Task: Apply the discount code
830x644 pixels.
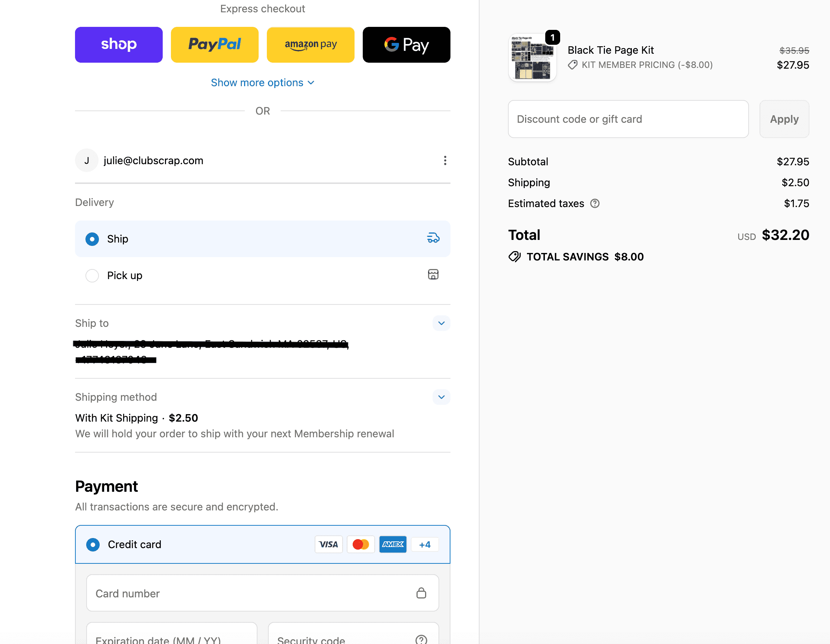Action: pyautogui.click(x=784, y=119)
